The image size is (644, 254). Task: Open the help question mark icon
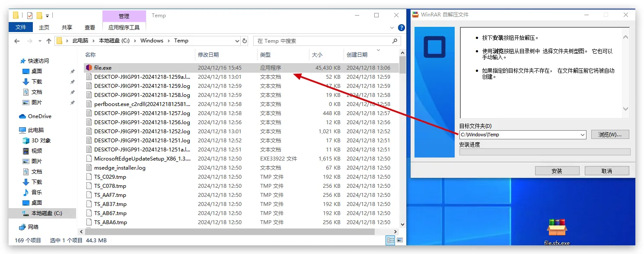click(x=402, y=28)
